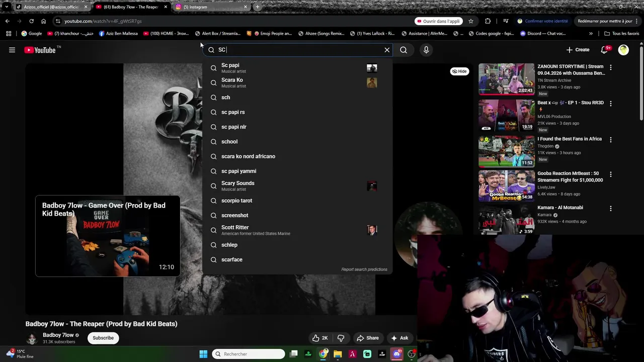Open the 'Game Over' suggested video card
This screenshot has width=644, height=362.
108,236
